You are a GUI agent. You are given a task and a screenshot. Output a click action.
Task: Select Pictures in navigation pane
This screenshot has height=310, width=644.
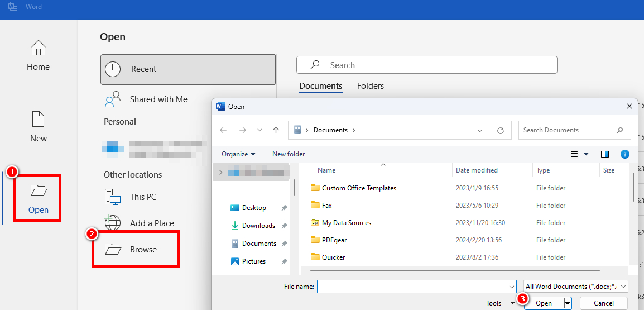click(x=248, y=261)
